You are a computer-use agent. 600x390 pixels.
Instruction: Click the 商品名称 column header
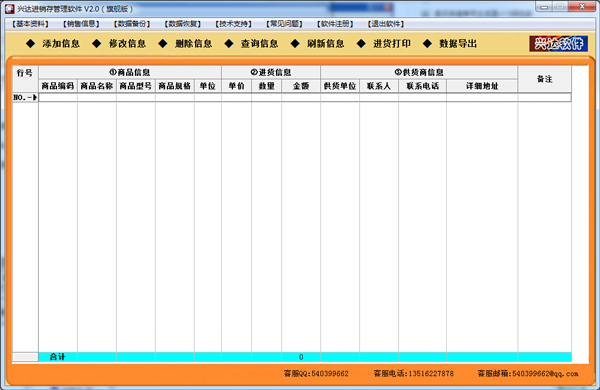tap(97, 86)
